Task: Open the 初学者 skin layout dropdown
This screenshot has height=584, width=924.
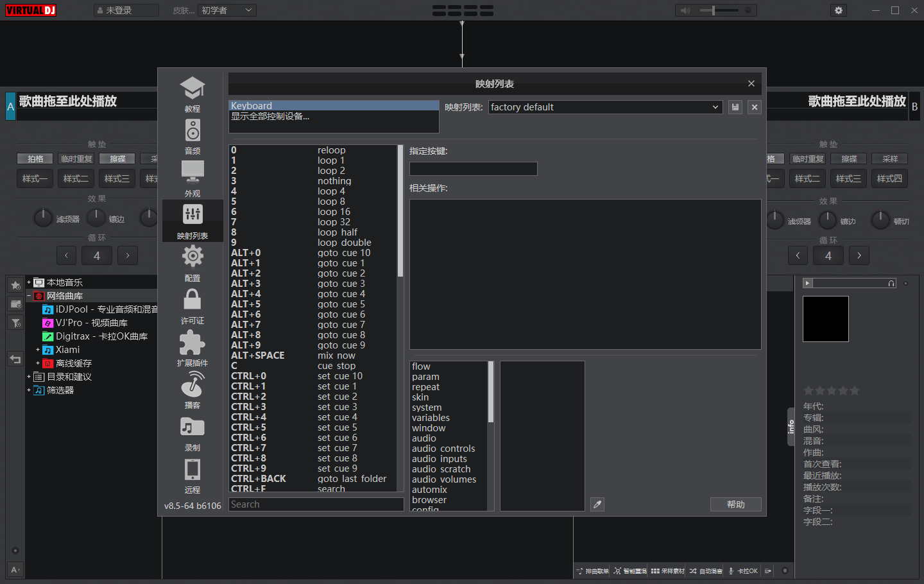Action: click(227, 10)
